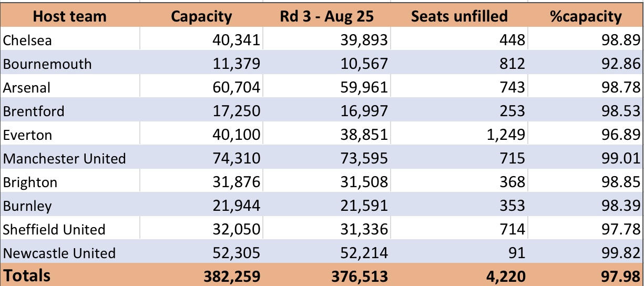Viewport: 644px width, 286px height.
Task: Select the Host team header cell
Action: pyautogui.click(x=70, y=17)
